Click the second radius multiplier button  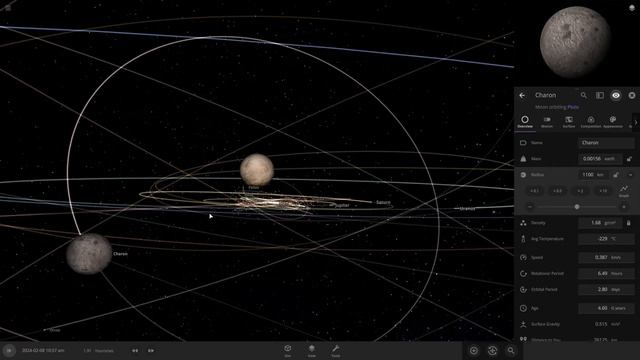pos(557,191)
